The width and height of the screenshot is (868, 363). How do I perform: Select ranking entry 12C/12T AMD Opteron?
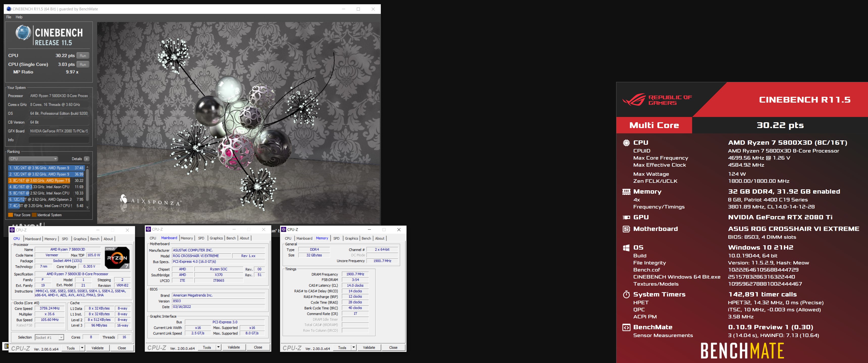pyautogui.click(x=46, y=199)
